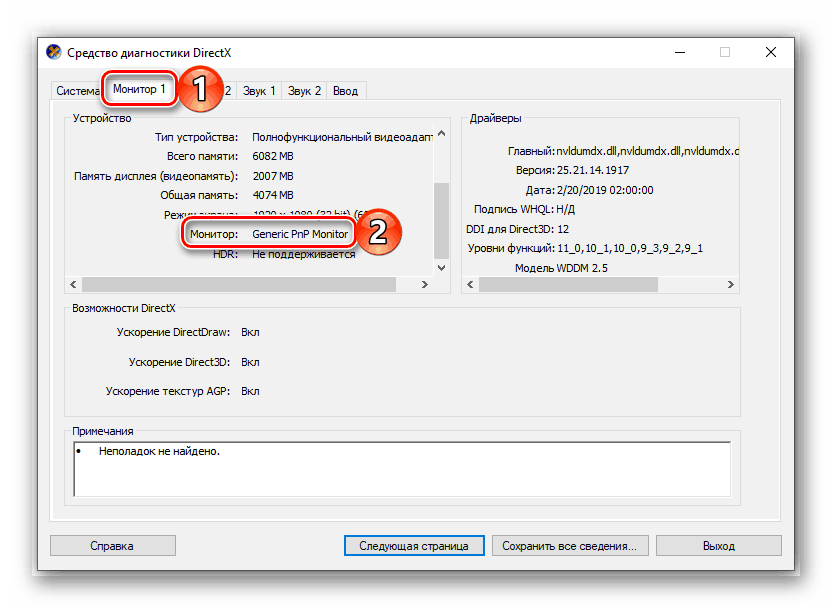Click right arrow of Драйверы horizontal scrollbar

(x=731, y=284)
